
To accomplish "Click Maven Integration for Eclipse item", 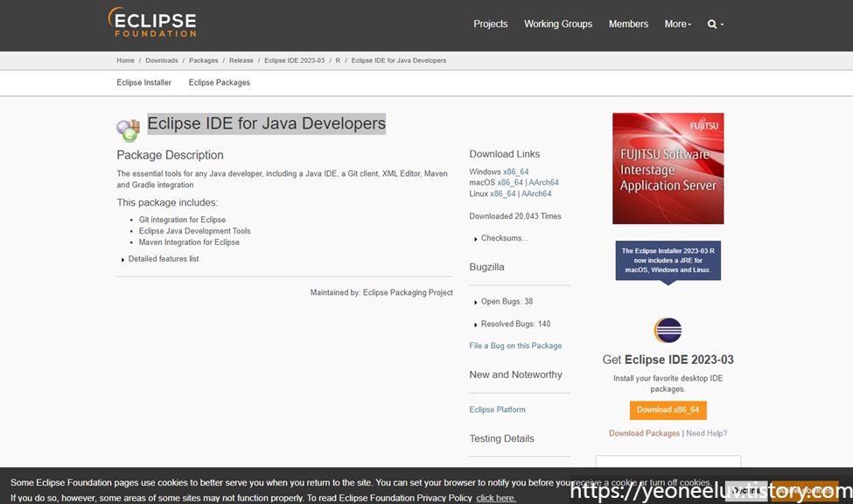I will point(189,242).
